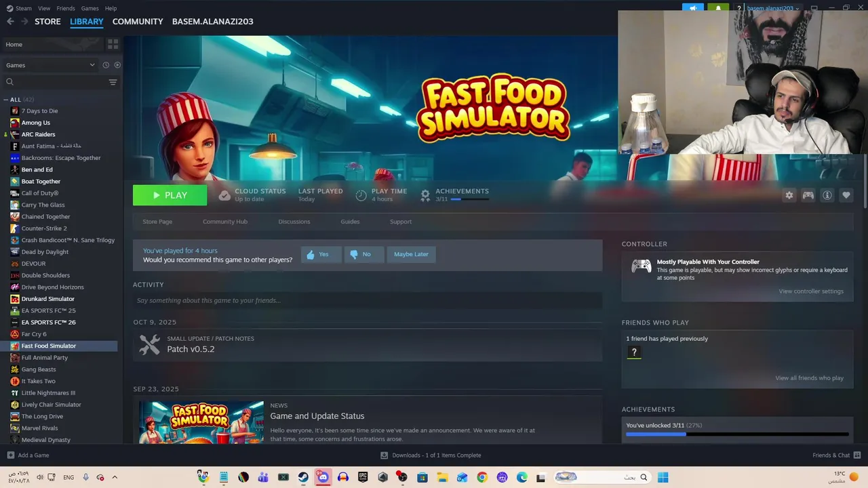Click the activity comment input field

368,300
